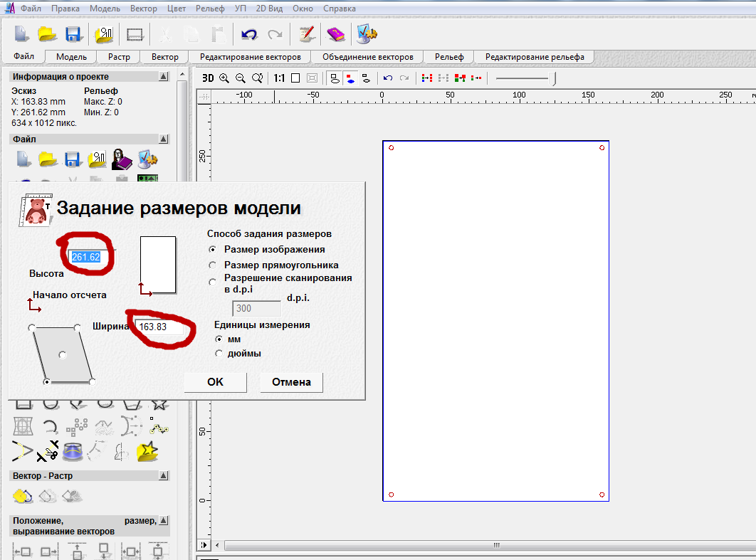
Task: Save model with the top toolbar floppy icon
Action: coord(73,33)
